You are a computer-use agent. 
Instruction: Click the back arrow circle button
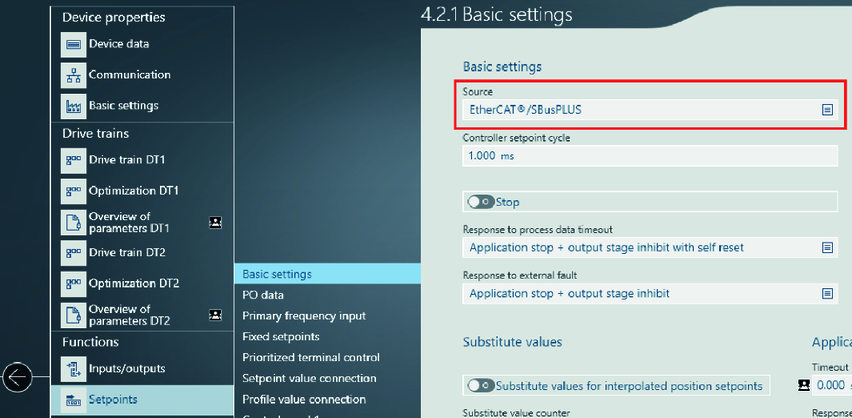(18, 377)
